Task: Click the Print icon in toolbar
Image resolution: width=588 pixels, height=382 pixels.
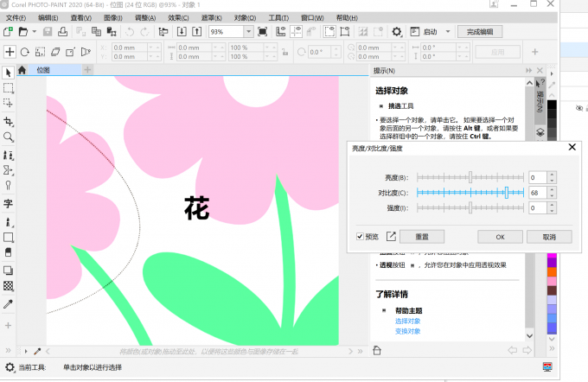Action: [x=62, y=32]
